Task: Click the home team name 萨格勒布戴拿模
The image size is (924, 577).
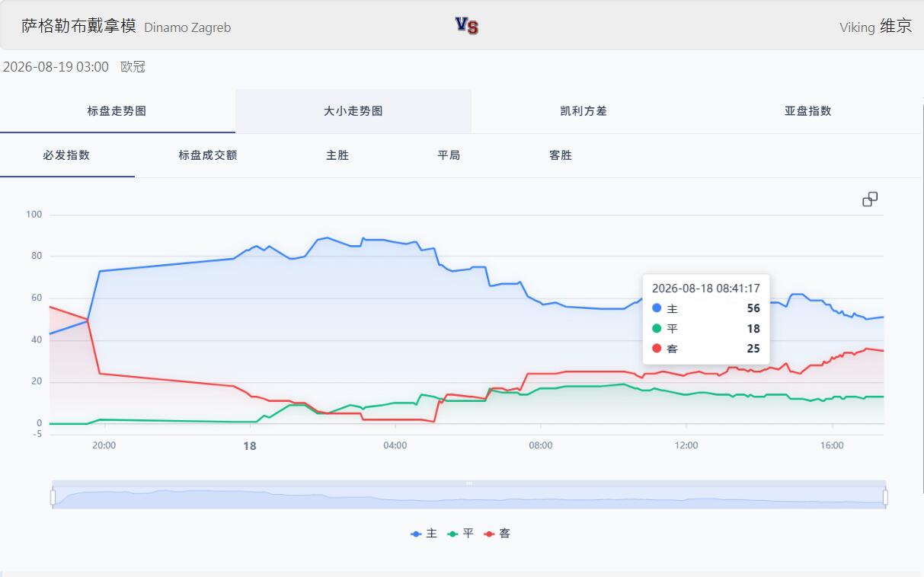Action: 78,26
